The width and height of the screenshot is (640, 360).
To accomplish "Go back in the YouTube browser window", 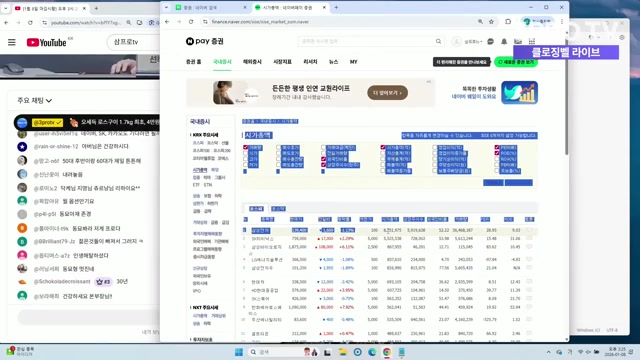I will pyautogui.click(x=6, y=23).
